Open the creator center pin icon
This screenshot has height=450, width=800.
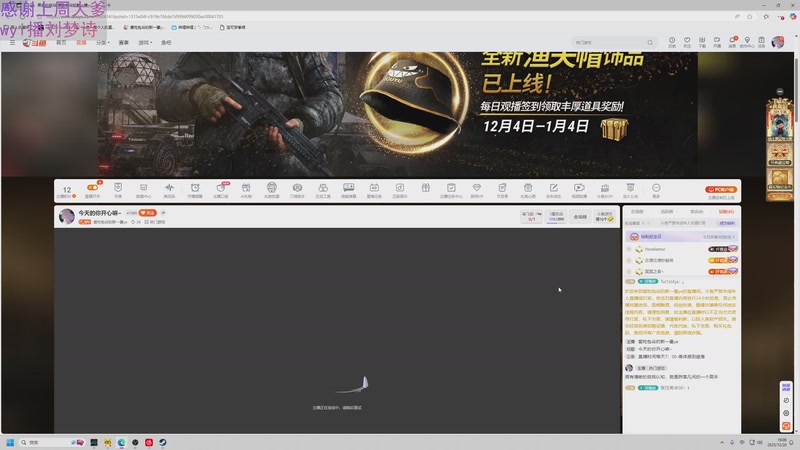(x=747, y=40)
